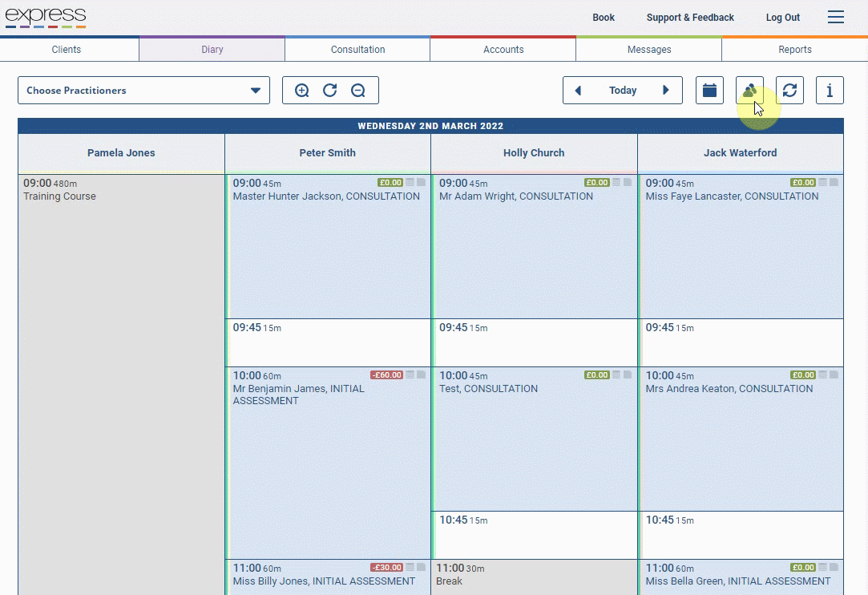Select Pamela Jones column header
The height and width of the screenshot is (595, 868).
pyautogui.click(x=121, y=153)
